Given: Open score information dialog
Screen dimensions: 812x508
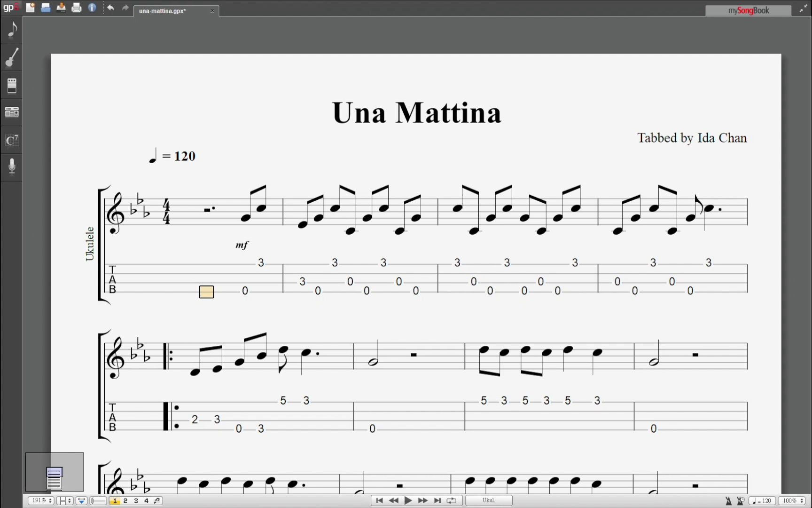Looking at the screenshot, I should pyautogui.click(x=92, y=8).
